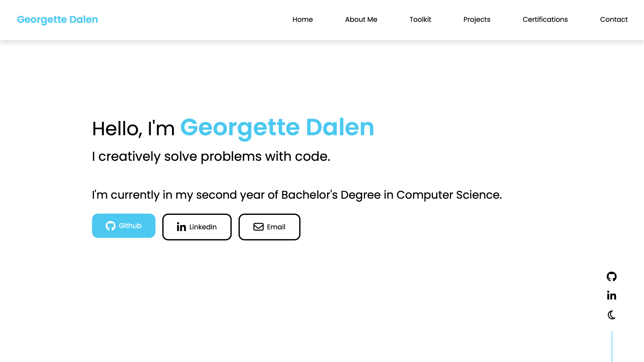This screenshot has height=362, width=644.
Task: Toggle dark mode with the moon icon
Action: pyautogui.click(x=612, y=315)
